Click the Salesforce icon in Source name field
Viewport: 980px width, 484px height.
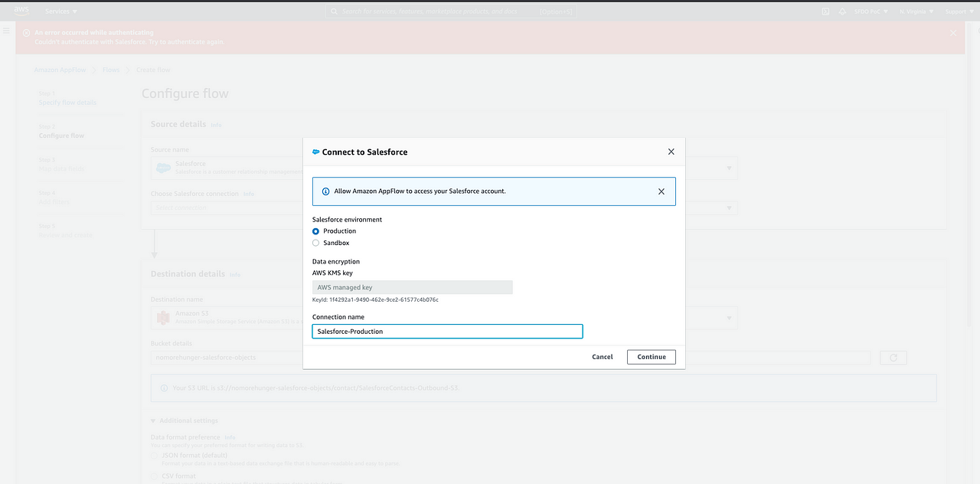tap(163, 168)
